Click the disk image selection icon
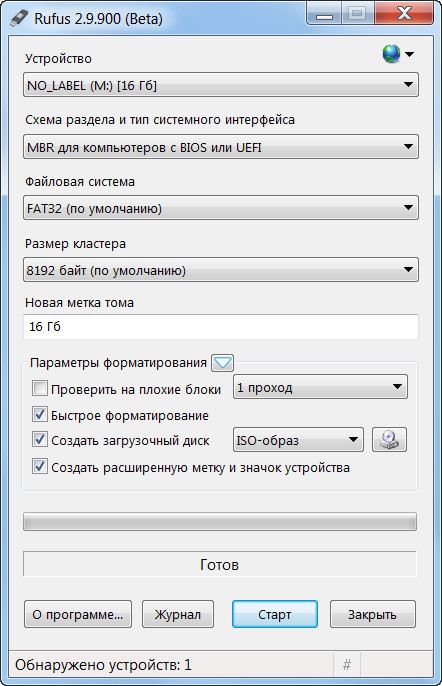This screenshot has width=442, height=686. coord(389,439)
